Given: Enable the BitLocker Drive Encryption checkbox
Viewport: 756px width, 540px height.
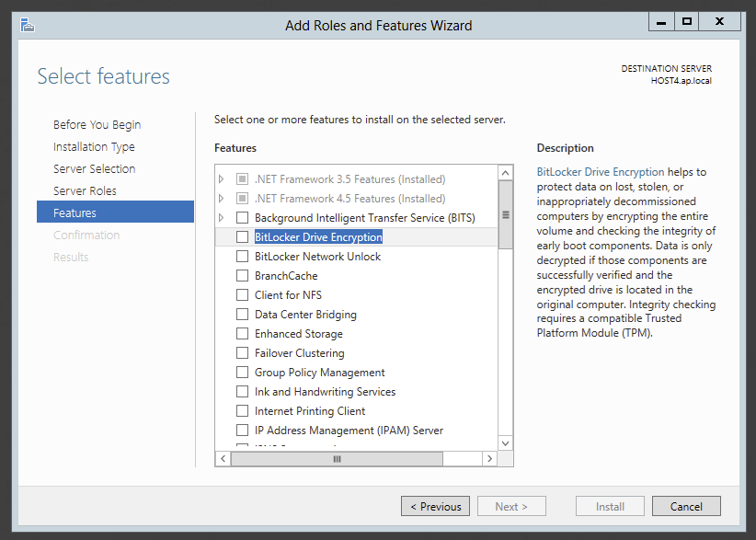Looking at the screenshot, I should [243, 237].
